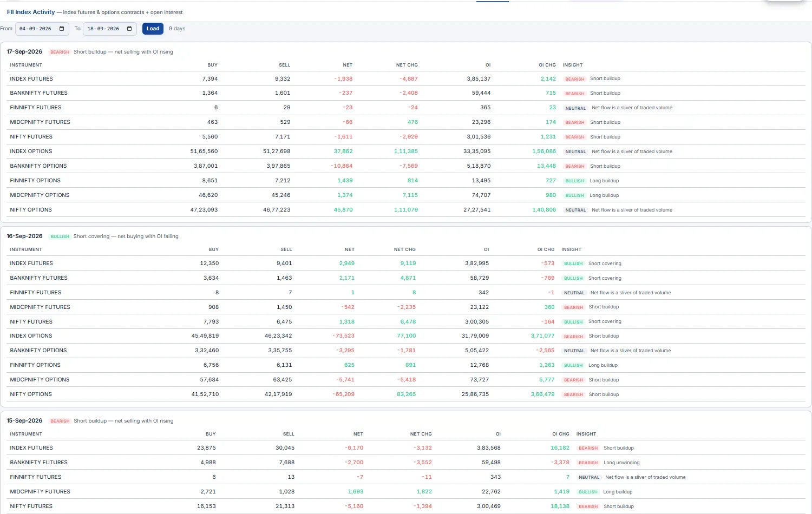Click the net value 45,870
The width and height of the screenshot is (812, 514).
pyautogui.click(x=343, y=210)
